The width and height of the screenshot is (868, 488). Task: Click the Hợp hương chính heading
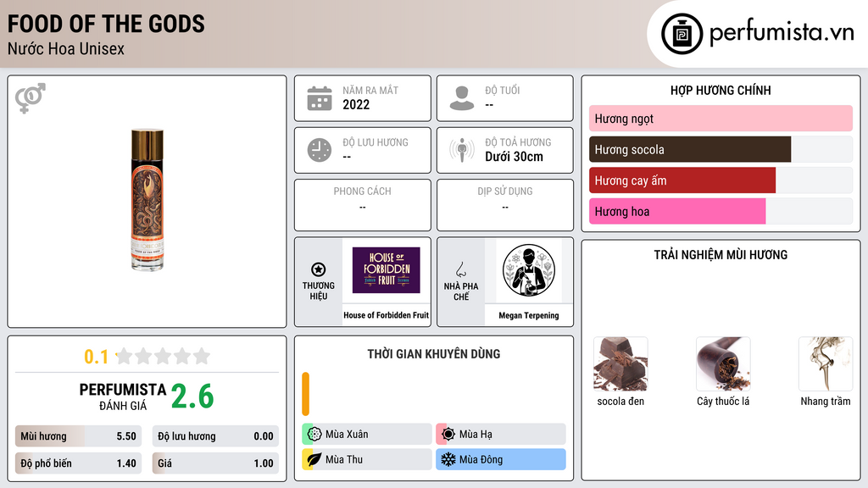(721, 90)
